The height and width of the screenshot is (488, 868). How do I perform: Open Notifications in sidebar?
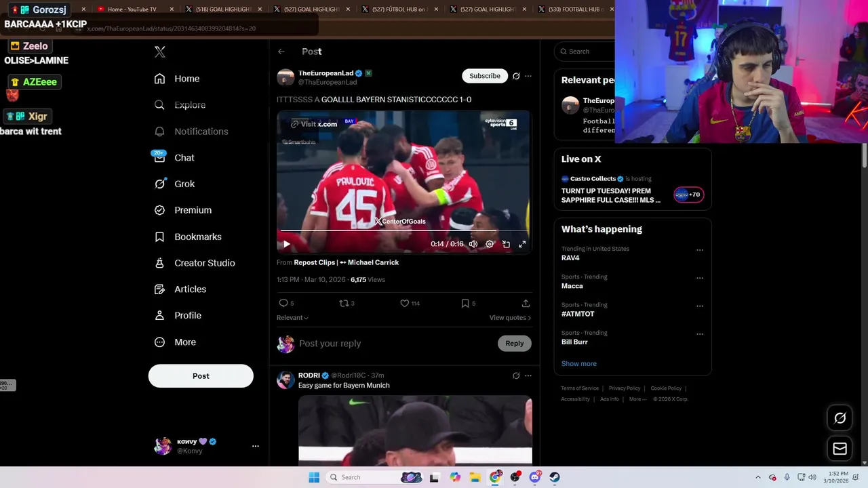click(x=191, y=131)
